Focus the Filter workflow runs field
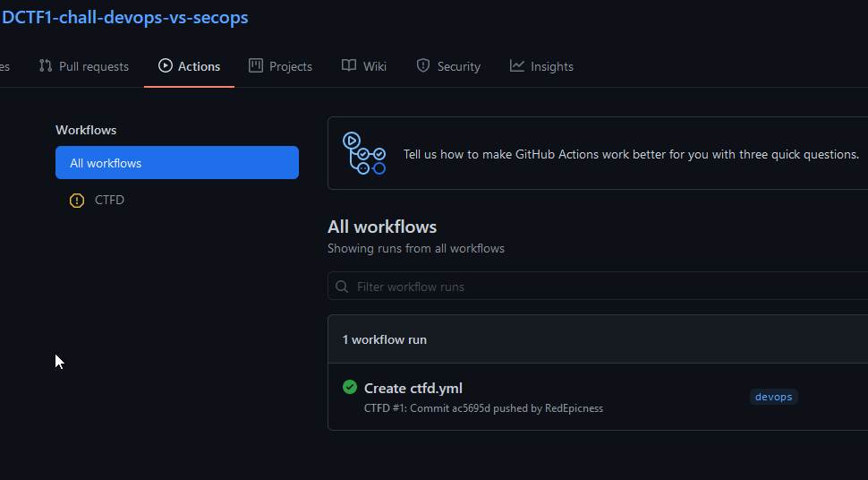This screenshot has height=480, width=868. [598, 286]
